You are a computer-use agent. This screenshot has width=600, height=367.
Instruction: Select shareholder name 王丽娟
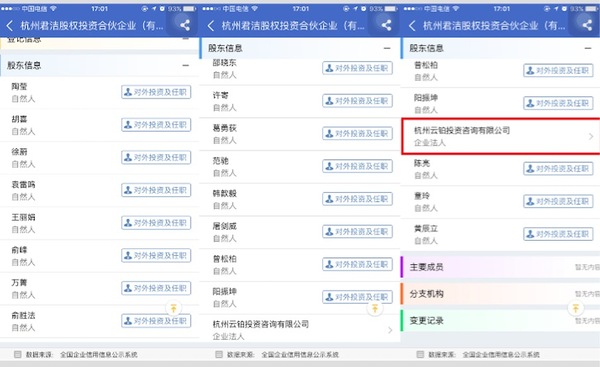(23, 217)
